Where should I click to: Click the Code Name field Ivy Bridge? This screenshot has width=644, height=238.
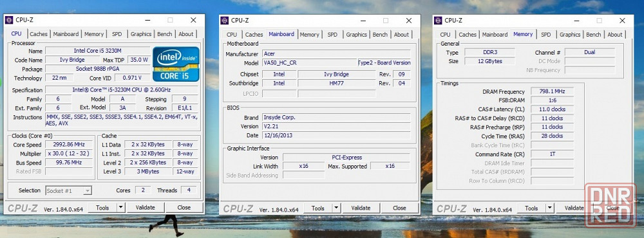72,59
